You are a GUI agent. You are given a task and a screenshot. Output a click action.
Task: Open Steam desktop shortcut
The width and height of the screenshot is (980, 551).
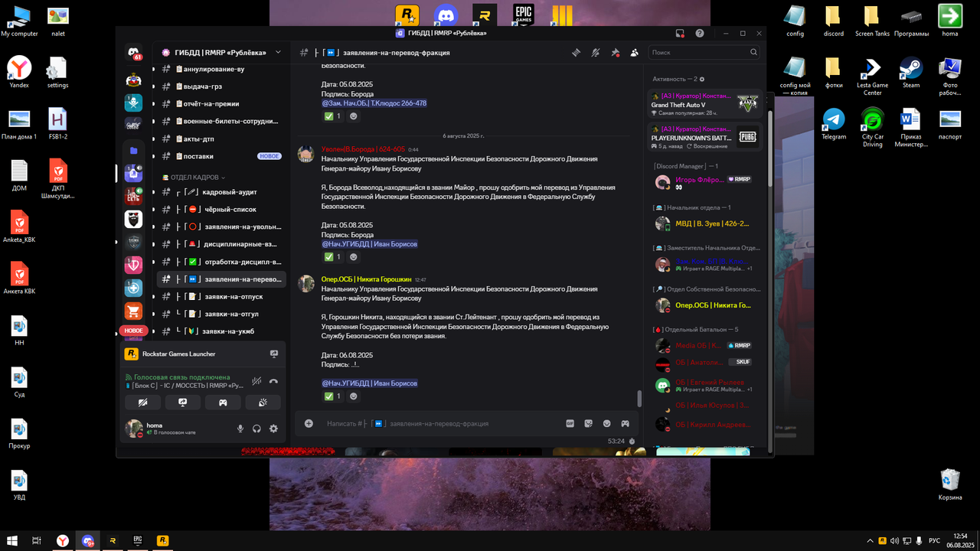[x=911, y=73]
